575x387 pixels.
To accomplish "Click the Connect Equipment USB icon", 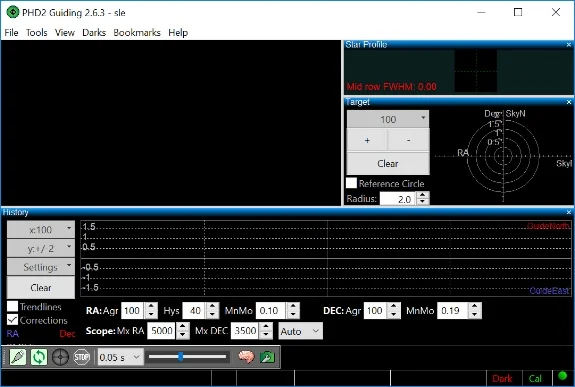I will pyautogui.click(x=18, y=357).
